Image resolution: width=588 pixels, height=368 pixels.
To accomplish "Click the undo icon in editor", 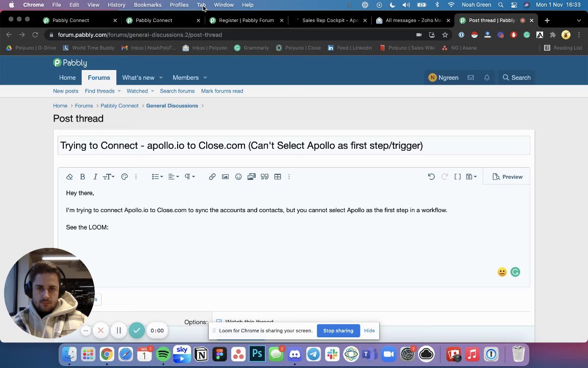I will 431,176.
